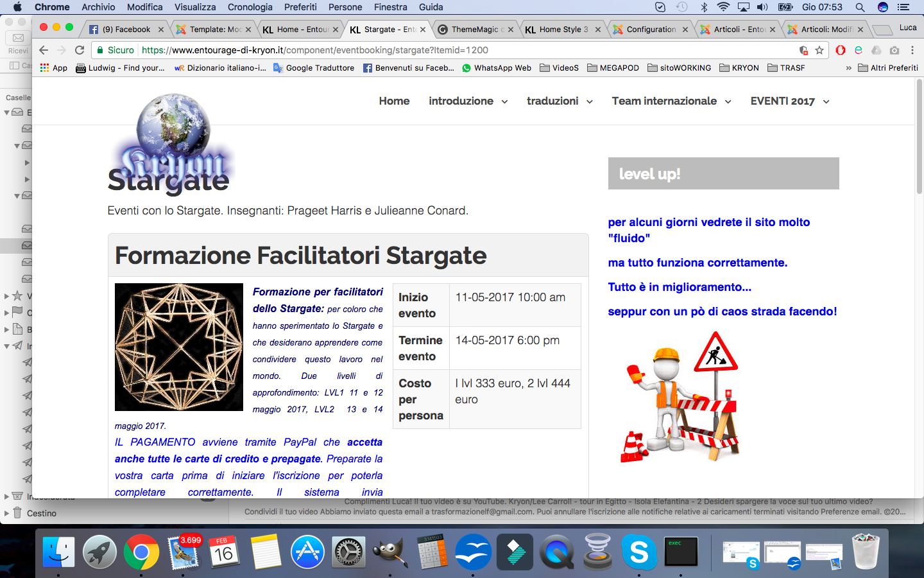This screenshot has height=578, width=924.
Task: Expand the introduzione dropdown menu
Action: tap(468, 101)
